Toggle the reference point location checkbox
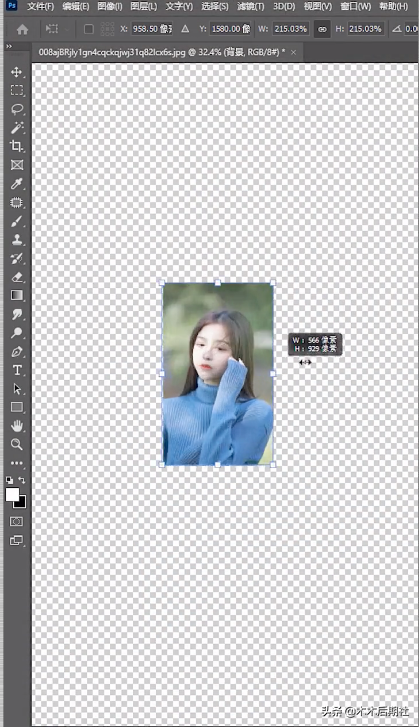 pos(89,29)
